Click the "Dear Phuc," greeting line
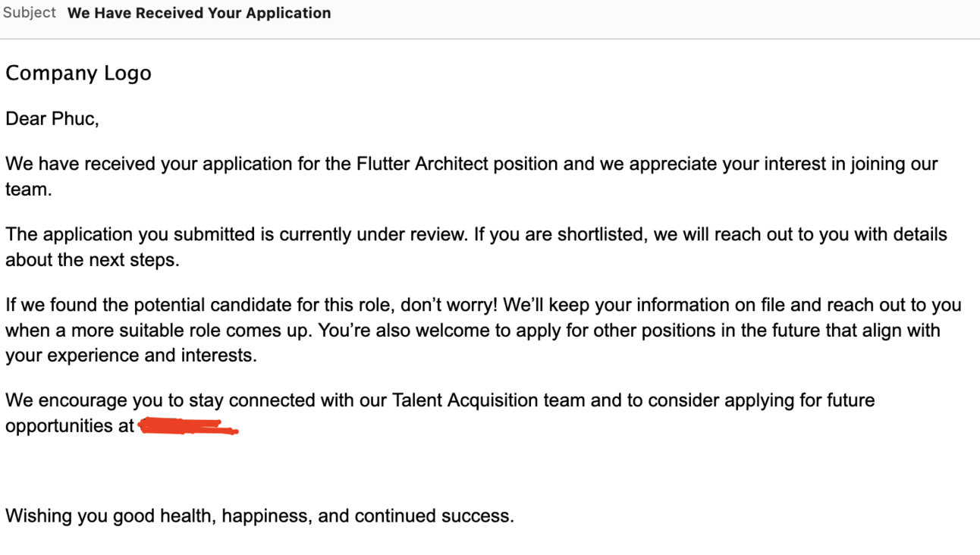The height and width of the screenshot is (555, 980). [x=52, y=119]
